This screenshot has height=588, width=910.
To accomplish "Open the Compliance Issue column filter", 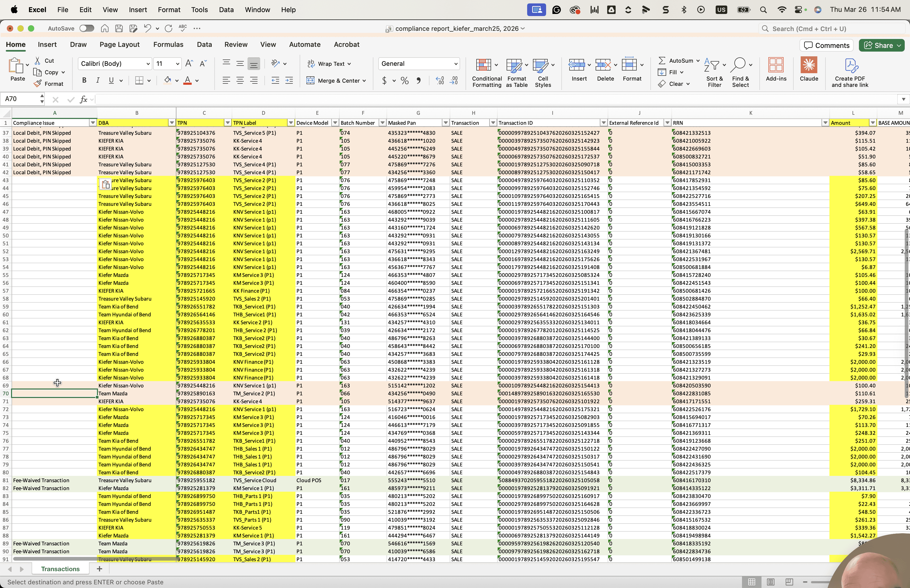I will pos(92,123).
